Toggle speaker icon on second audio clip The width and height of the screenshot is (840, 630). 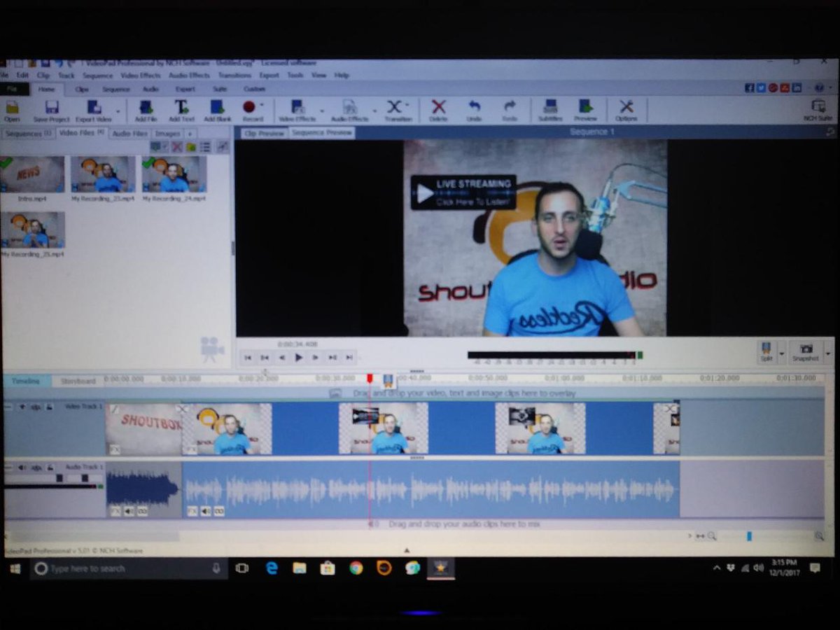click(x=206, y=512)
